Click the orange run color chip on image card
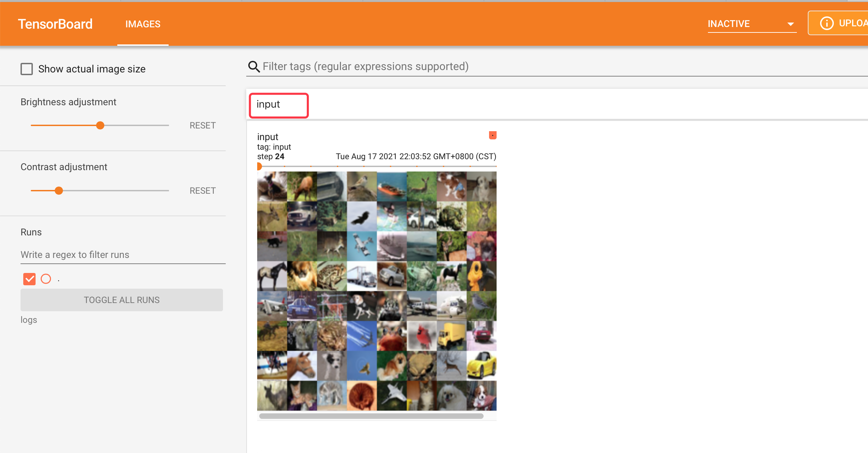This screenshot has height=453, width=868. [492, 135]
